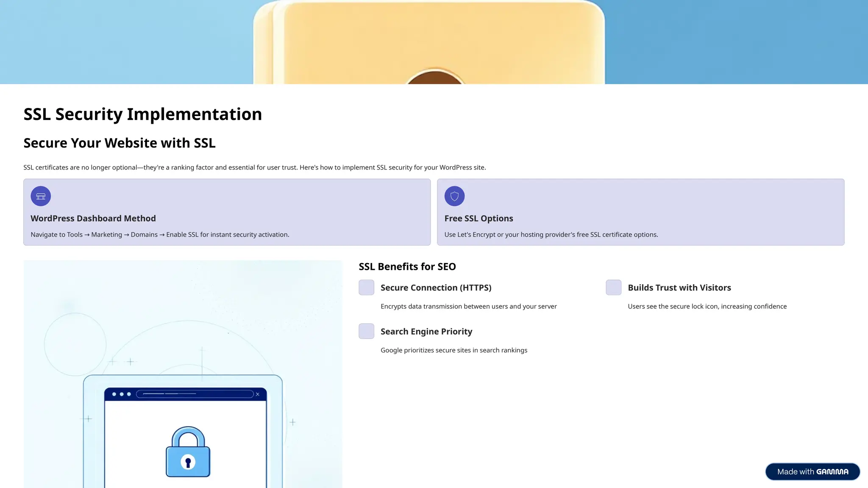Toggle the Search Engine Priority square
The height and width of the screenshot is (488, 868).
pyautogui.click(x=366, y=331)
